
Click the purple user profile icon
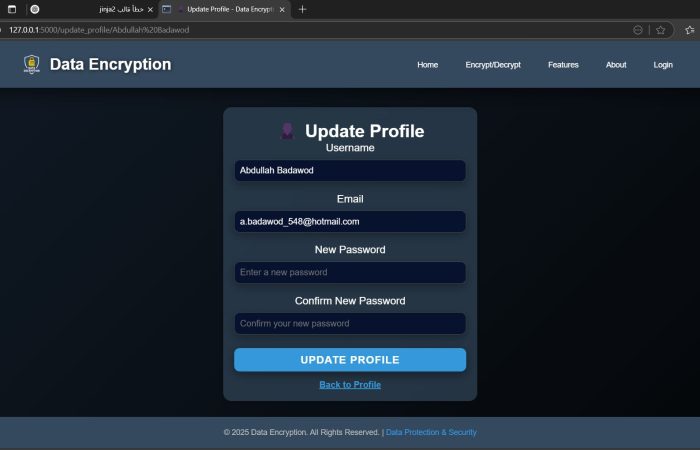click(287, 131)
